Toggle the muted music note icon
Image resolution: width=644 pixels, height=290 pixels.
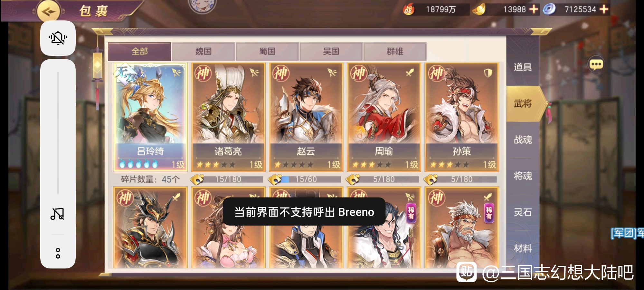[58, 214]
